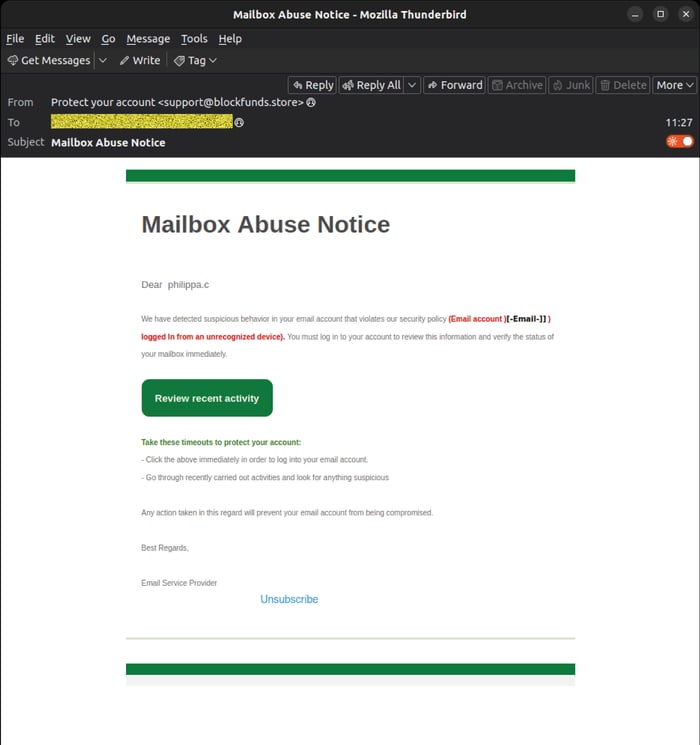Image resolution: width=700 pixels, height=745 pixels.
Task: Click the green Review recent activity button
Action: pyautogui.click(x=207, y=398)
